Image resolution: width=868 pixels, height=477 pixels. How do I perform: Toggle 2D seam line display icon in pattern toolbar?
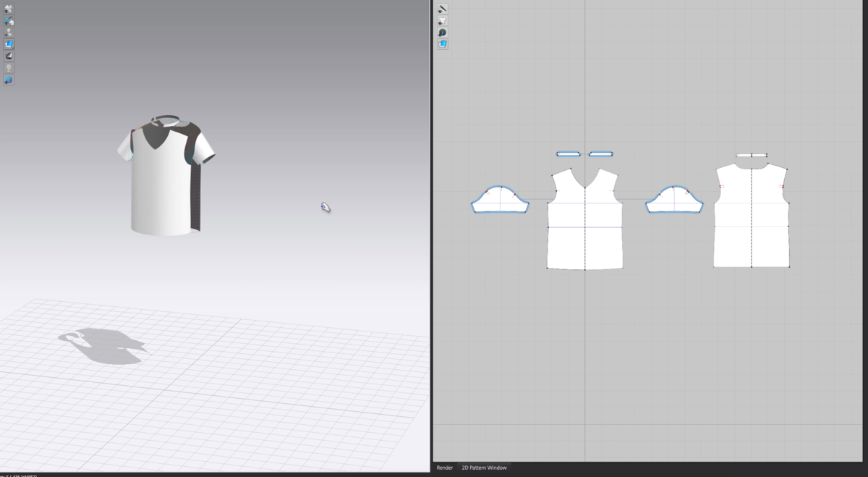[x=442, y=9]
